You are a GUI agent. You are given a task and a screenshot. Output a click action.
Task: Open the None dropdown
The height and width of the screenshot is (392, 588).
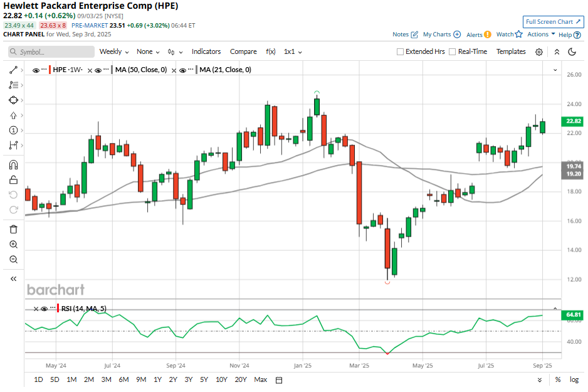[148, 52]
